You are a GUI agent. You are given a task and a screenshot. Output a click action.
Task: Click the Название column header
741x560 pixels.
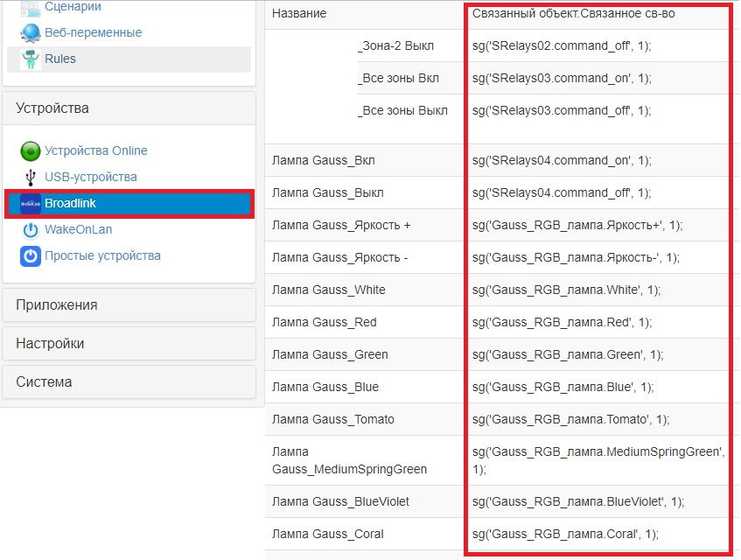tap(299, 14)
